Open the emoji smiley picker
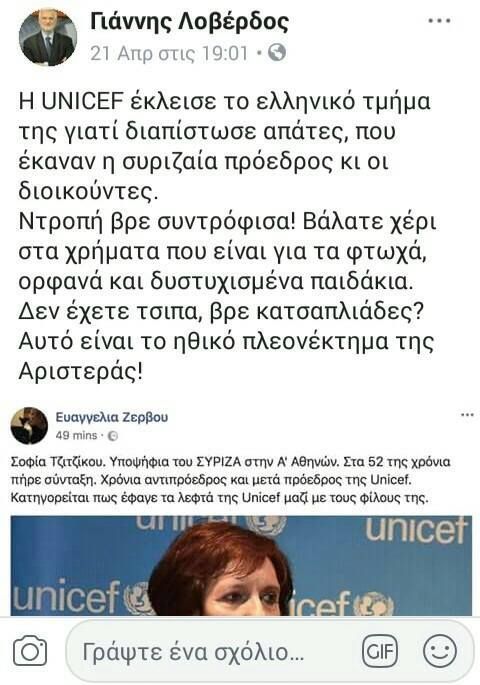This screenshot has height=685, width=480. pos(440,651)
